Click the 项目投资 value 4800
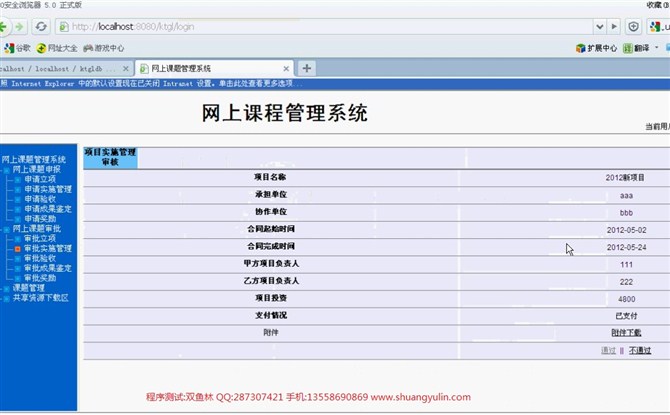670x415 pixels. (x=626, y=299)
